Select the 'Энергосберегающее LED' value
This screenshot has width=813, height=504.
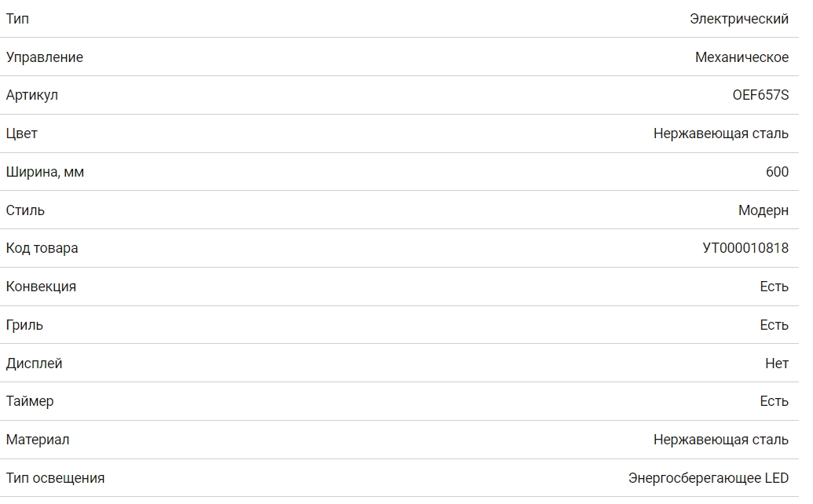tap(708, 478)
